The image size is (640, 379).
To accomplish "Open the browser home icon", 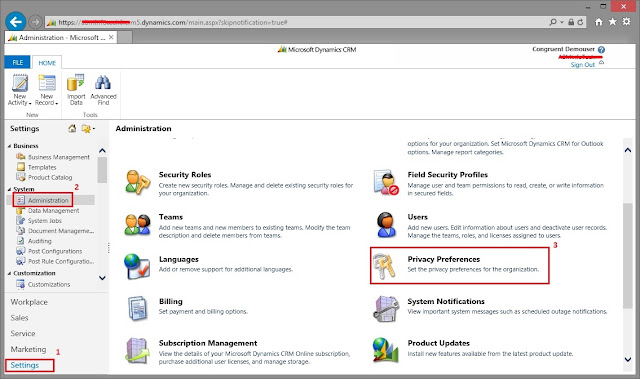I will 598,22.
